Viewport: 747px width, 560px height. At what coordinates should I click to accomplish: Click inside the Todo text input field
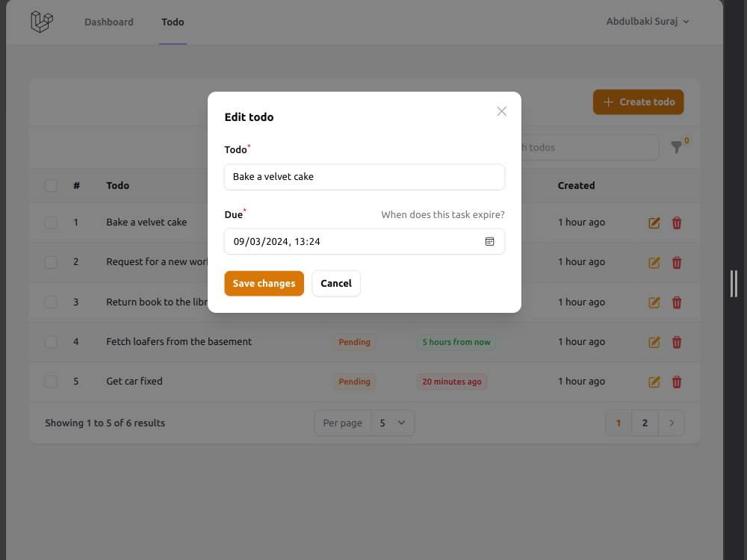pos(364,177)
